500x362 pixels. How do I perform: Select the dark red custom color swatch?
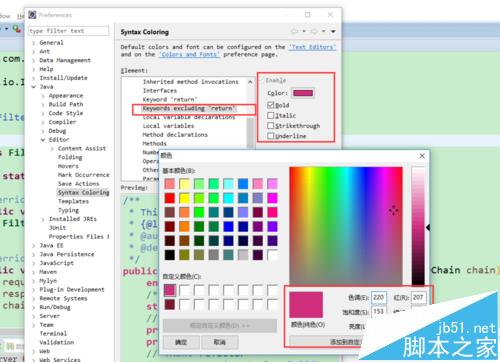tap(170, 304)
